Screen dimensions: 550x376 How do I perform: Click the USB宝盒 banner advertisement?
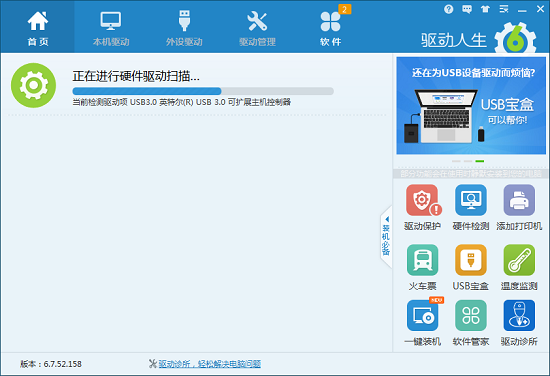(x=471, y=106)
